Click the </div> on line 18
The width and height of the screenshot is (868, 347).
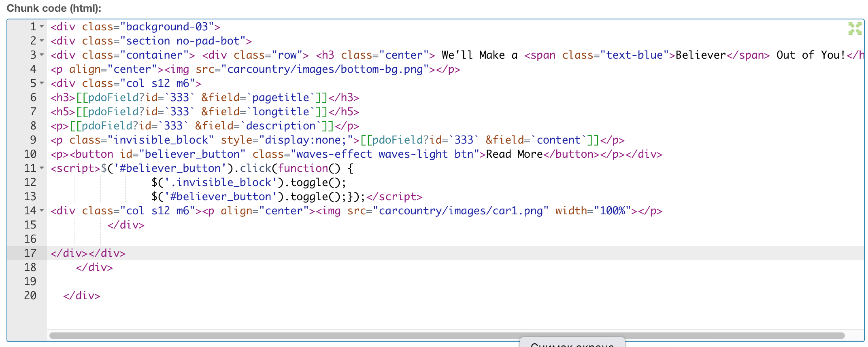pyautogui.click(x=94, y=267)
